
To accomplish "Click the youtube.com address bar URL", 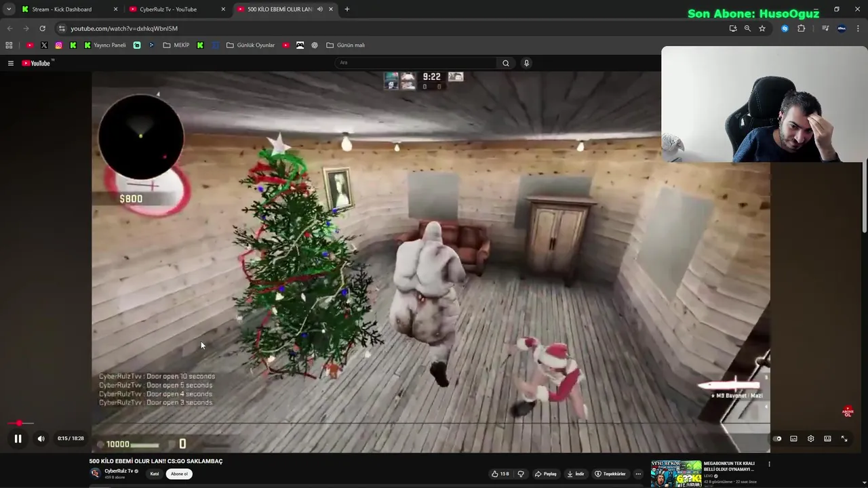I will [x=124, y=28].
